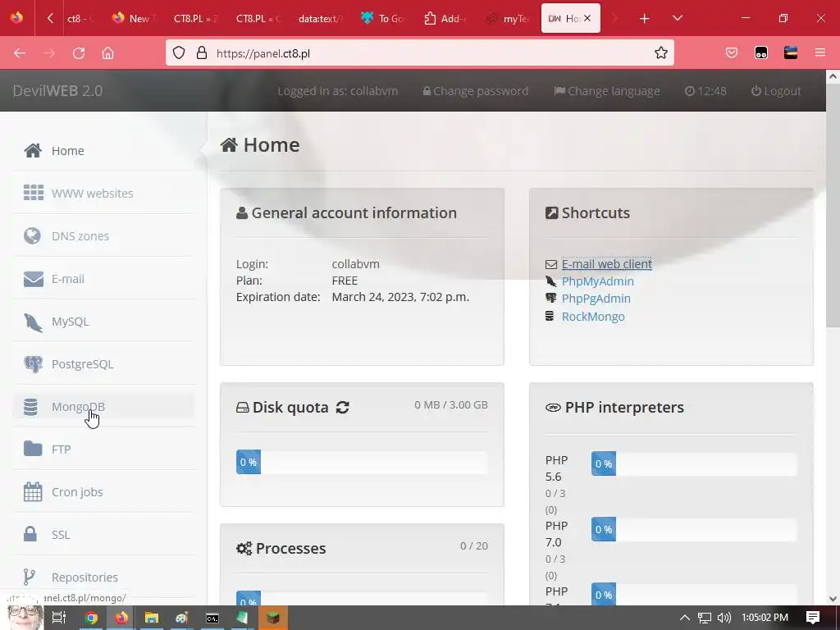Viewport: 840px width, 630px height.
Task: Click the PHP 5.6 usage bar
Action: [x=694, y=463]
